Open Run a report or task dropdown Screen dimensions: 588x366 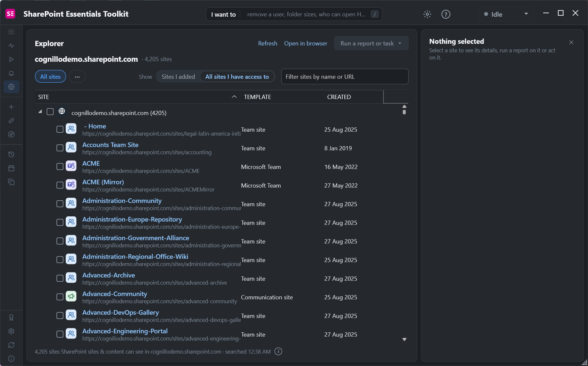(371, 43)
